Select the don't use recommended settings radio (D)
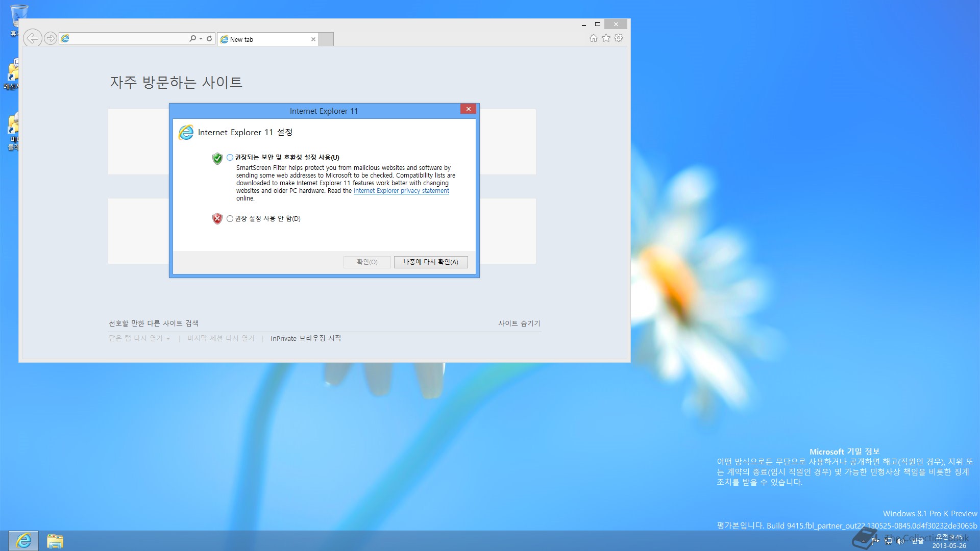Image resolution: width=980 pixels, height=551 pixels. click(230, 218)
